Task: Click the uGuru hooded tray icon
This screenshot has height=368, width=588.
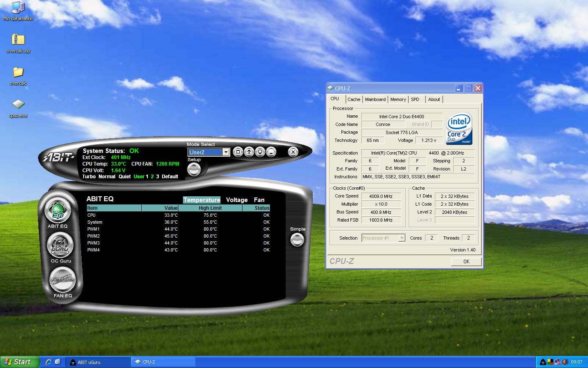Action: [543, 362]
